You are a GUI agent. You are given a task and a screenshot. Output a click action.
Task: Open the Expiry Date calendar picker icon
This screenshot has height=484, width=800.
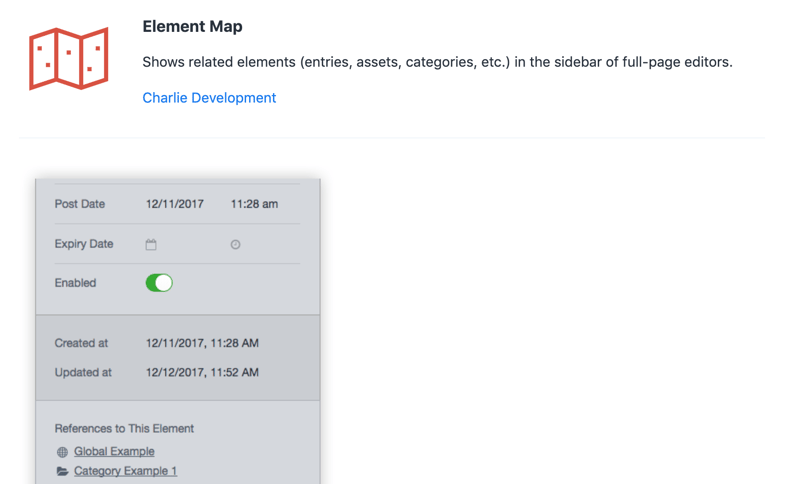click(151, 244)
